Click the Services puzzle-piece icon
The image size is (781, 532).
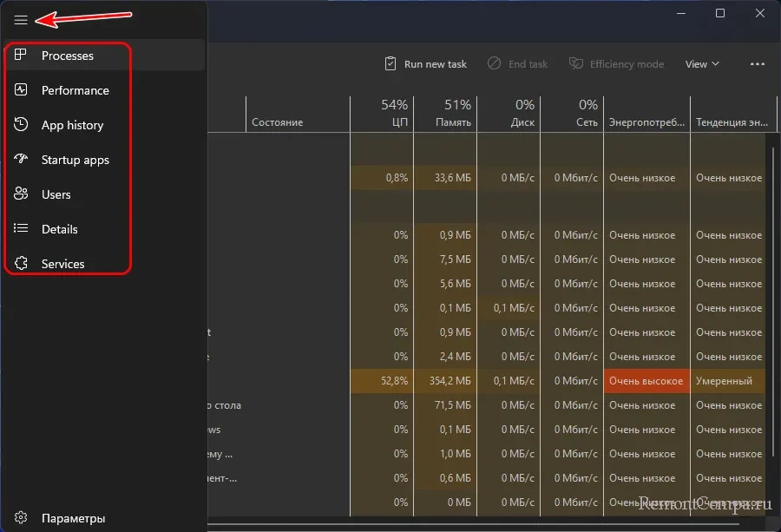21,263
